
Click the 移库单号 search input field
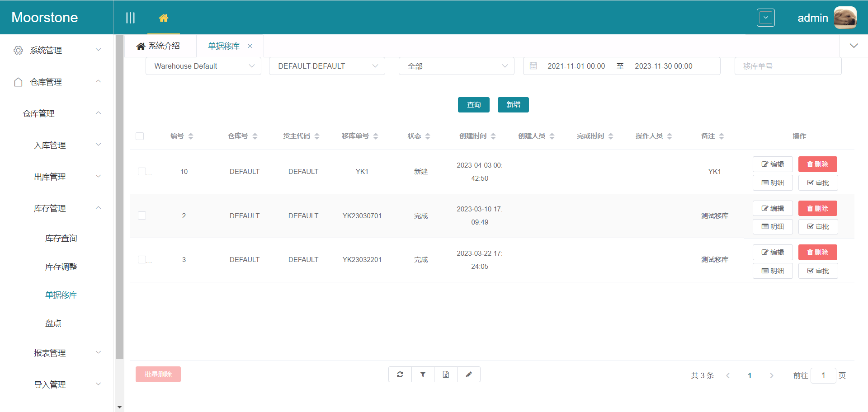pyautogui.click(x=788, y=66)
